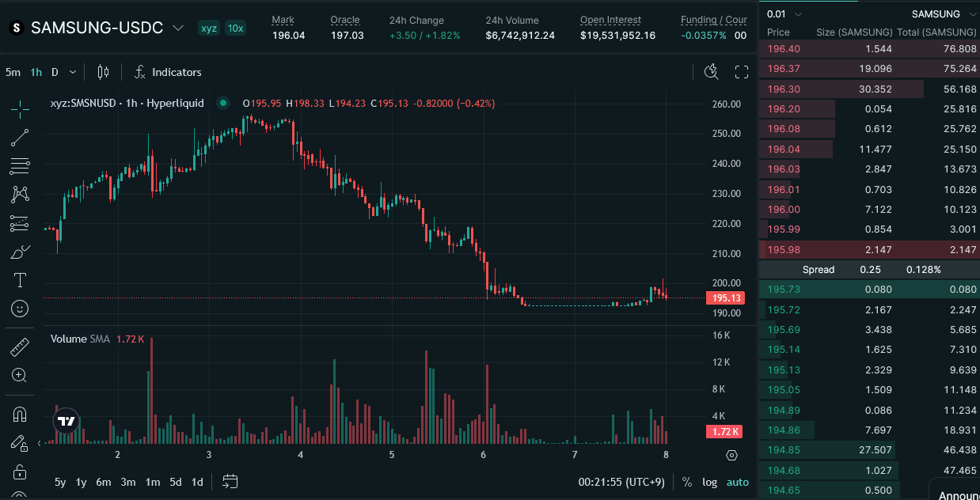Click the 1.72 K volume axis tag

[724, 432]
